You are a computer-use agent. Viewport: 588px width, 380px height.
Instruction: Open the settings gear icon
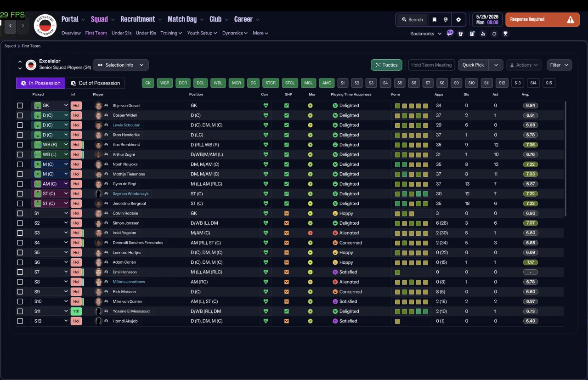pos(458,20)
